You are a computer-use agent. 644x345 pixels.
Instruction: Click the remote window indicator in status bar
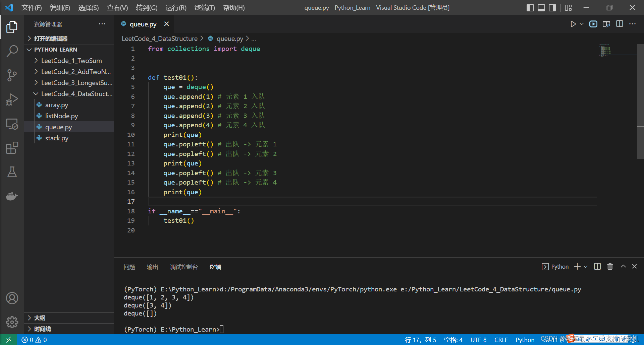(x=8, y=340)
